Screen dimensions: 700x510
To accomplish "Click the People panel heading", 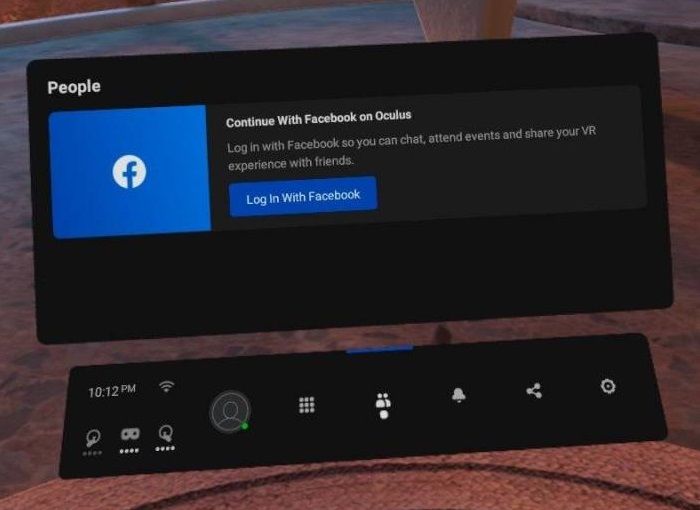I will point(74,87).
